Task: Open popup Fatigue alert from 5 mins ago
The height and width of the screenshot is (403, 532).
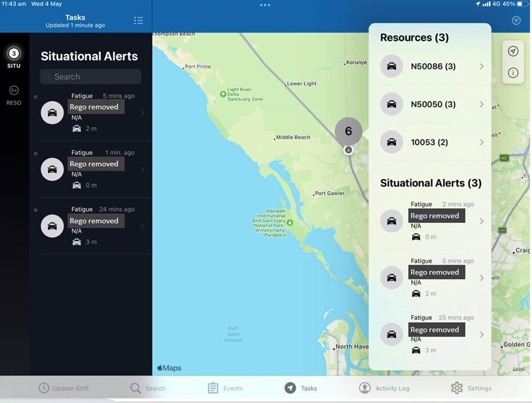Action: (x=430, y=278)
